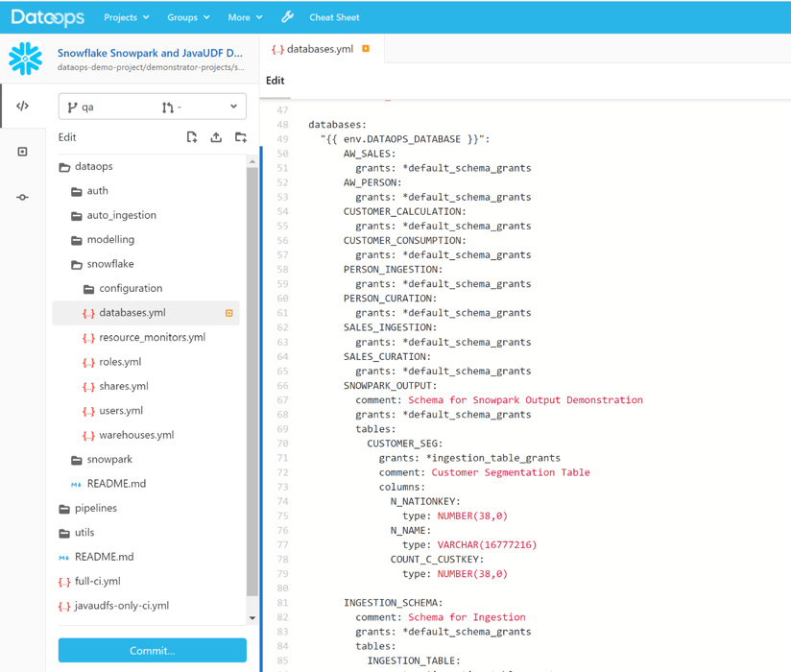Select the Review activity icon in sidebar
791x672 pixels.
22,152
